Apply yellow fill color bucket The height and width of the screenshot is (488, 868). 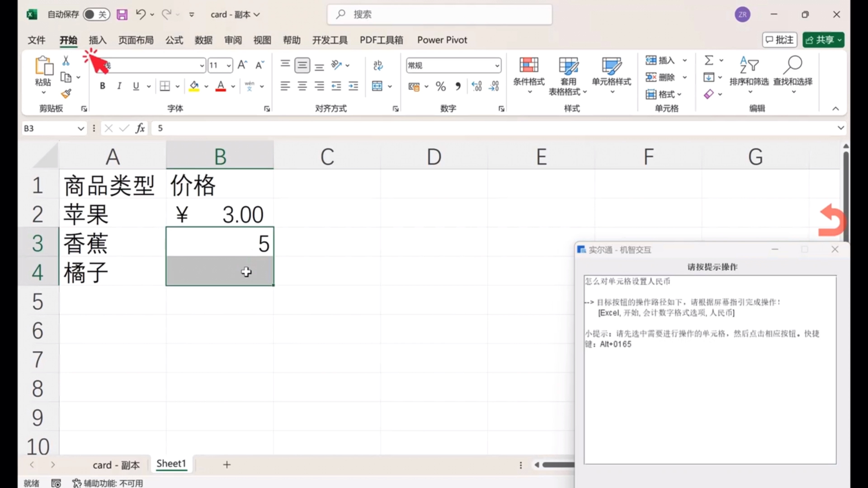click(194, 86)
